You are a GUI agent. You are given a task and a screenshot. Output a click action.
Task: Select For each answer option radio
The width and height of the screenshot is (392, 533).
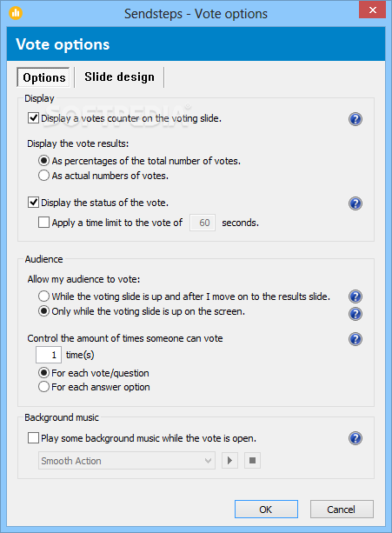click(43, 387)
